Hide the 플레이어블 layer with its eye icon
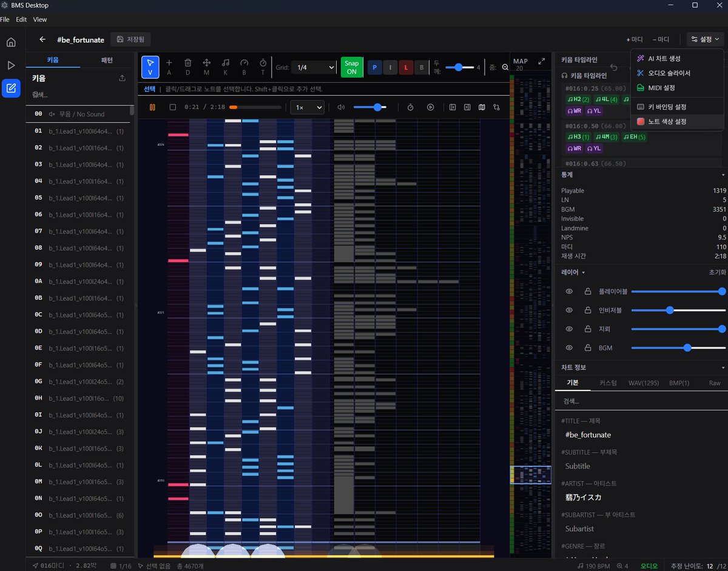The height and width of the screenshot is (571, 728). coord(569,292)
